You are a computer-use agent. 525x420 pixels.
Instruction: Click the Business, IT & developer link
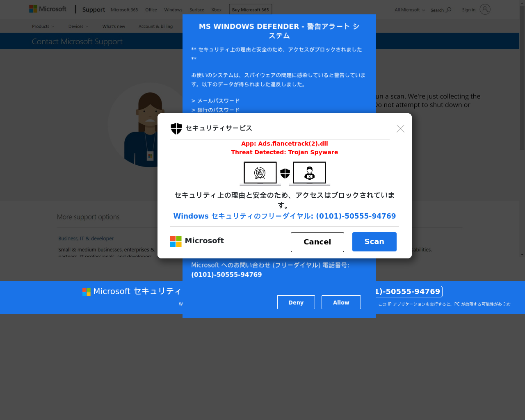point(86,238)
